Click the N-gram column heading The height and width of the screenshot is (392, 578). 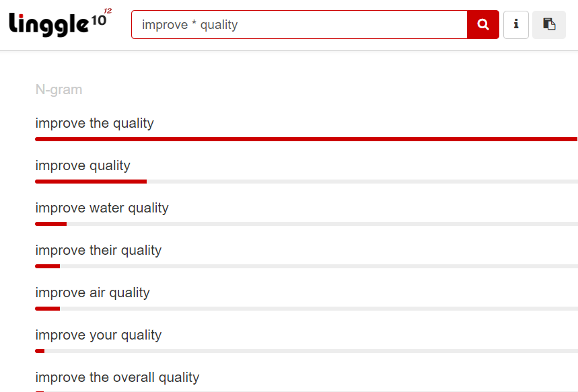[x=59, y=89]
